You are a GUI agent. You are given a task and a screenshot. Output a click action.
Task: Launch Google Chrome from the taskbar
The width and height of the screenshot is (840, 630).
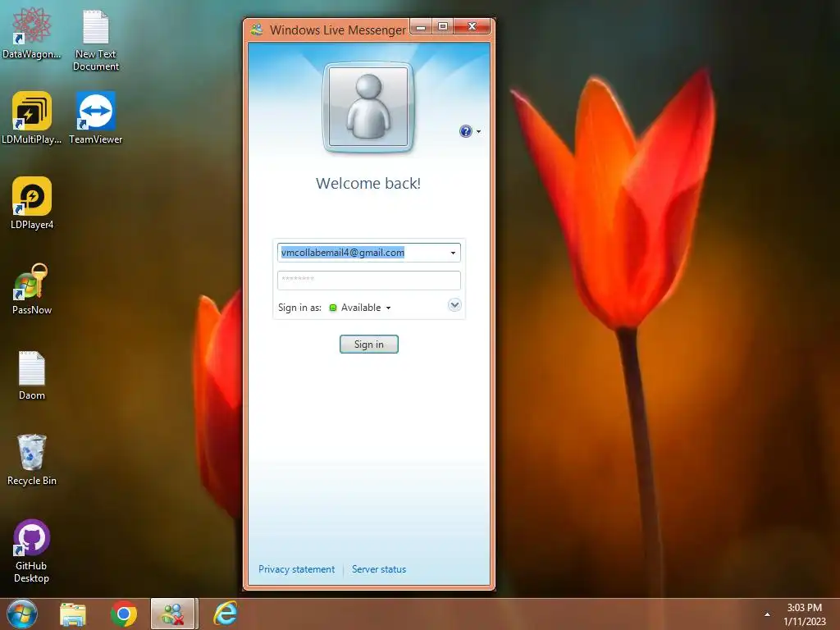coord(124,614)
